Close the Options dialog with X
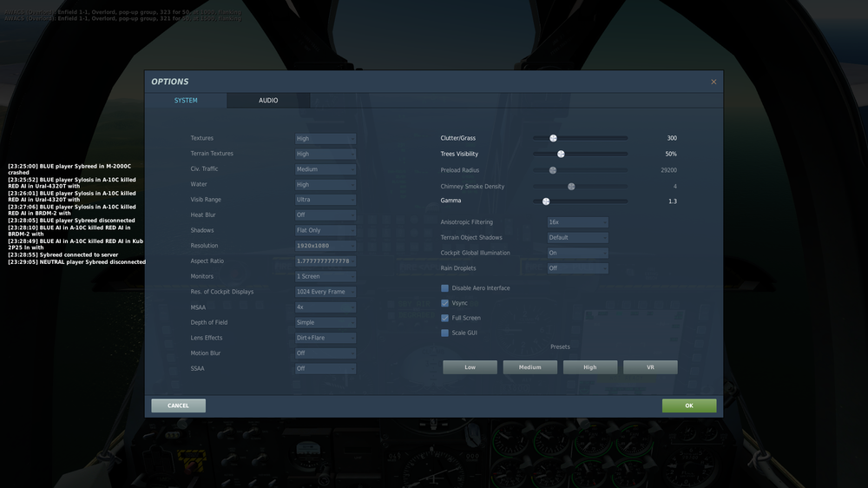 pos(713,82)
